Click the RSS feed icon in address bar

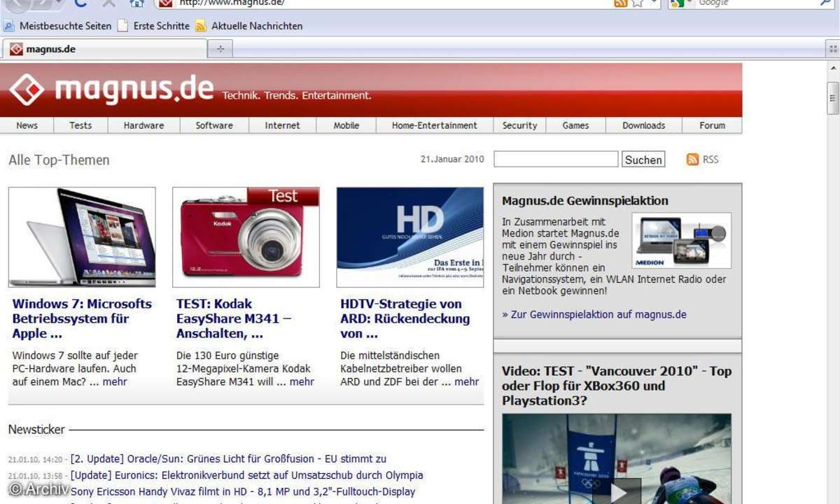click(x=620, y=3)
